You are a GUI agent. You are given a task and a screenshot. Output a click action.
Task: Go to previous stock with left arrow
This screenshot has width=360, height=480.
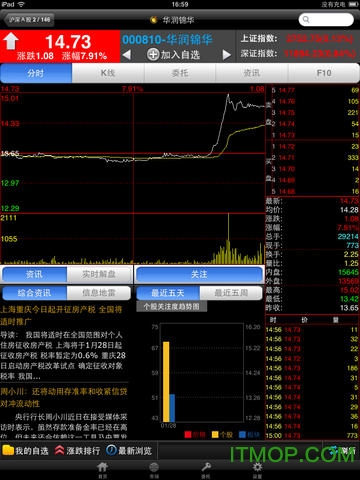[x=126, y=54]
